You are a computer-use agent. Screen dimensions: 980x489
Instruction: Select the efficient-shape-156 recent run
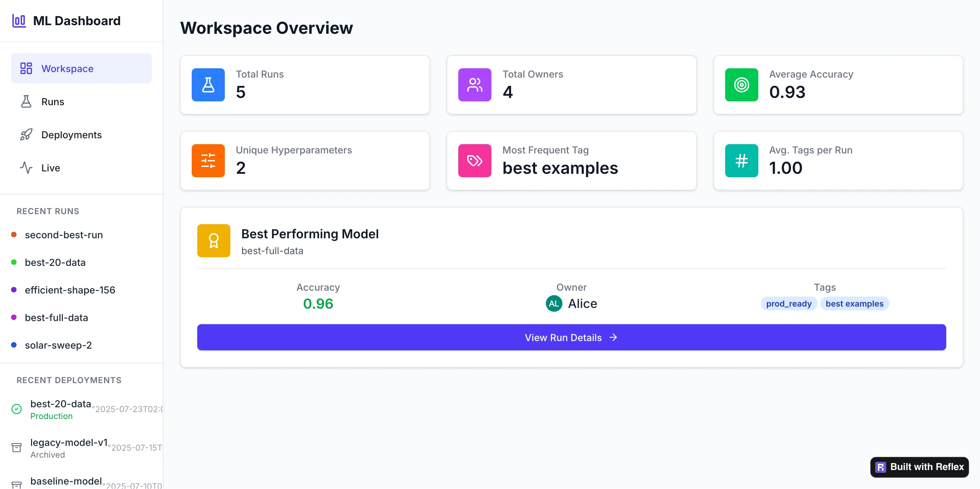(70, 290)
